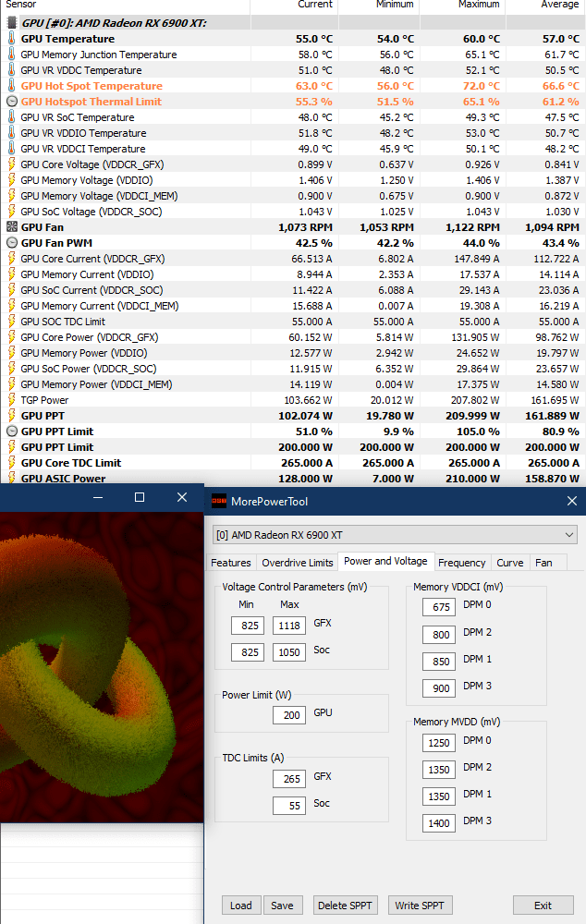Click thermometer icon of GPU VR SoC Temperature
Viewport: 586px width, 924px height.
click(x=11, y=117)
